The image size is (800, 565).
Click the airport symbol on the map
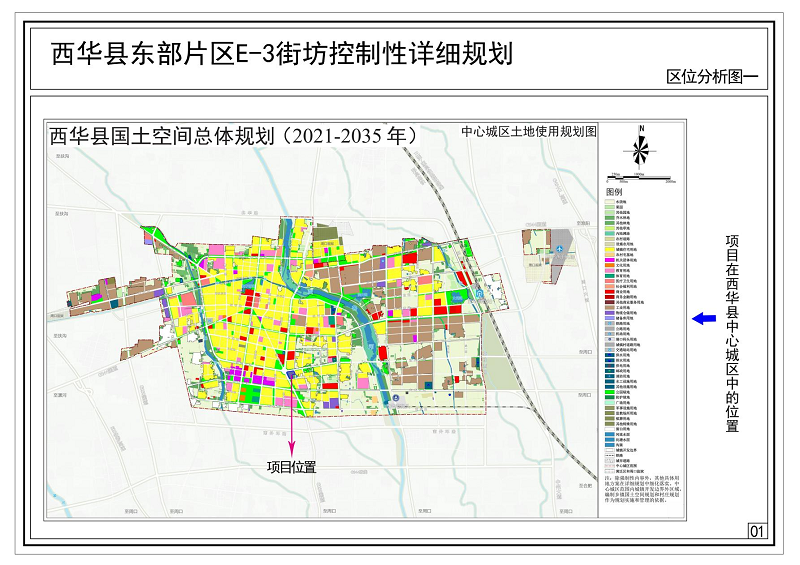coord(561,248)
